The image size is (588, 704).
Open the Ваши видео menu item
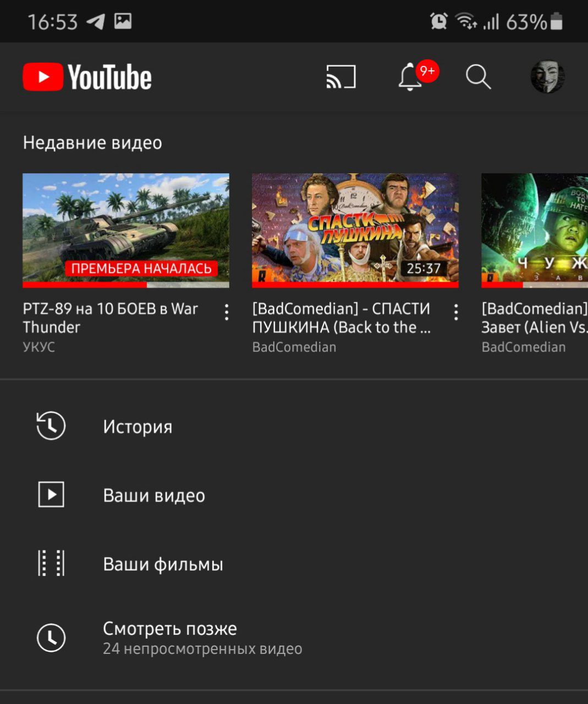click(x=294, y=495)
